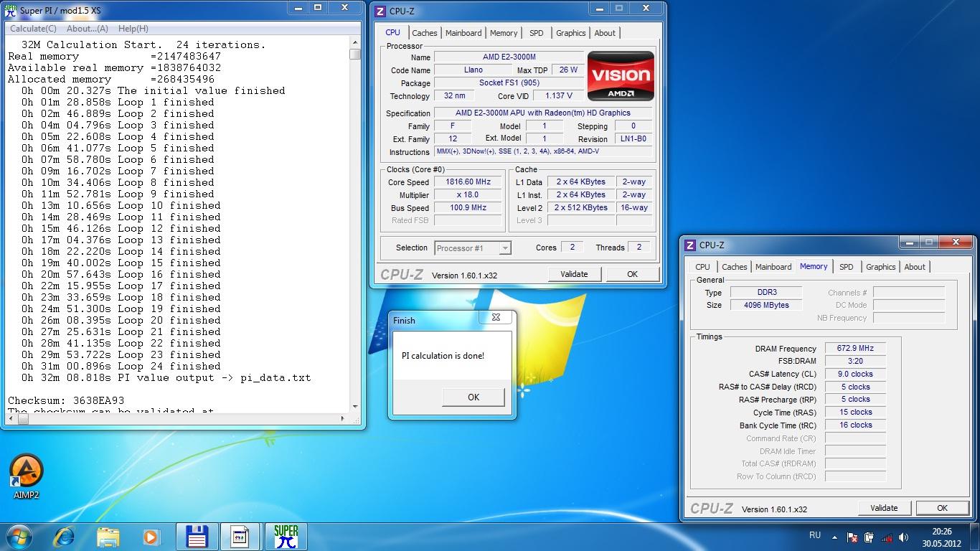This screenshot has height=551, width=980.
Task: Click the FSB:DRAM value 3:20
Action: [855, 362]
